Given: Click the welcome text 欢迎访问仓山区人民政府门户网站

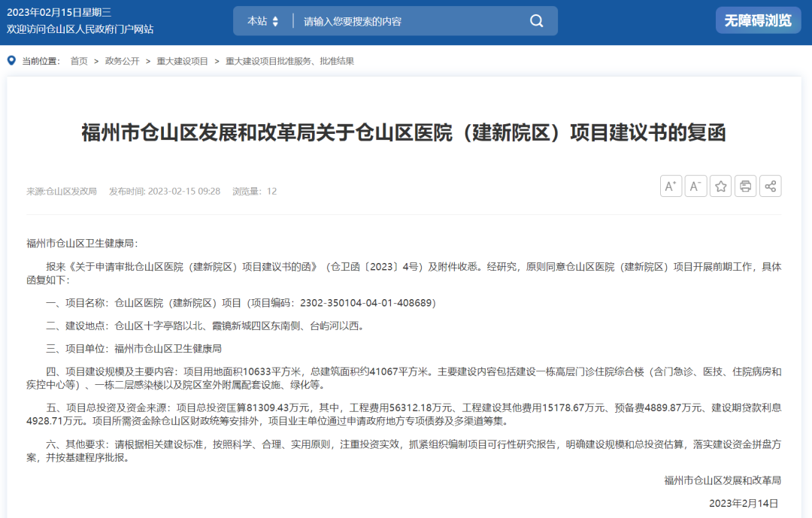Looking at the screenshot, I should click(80, 29).
